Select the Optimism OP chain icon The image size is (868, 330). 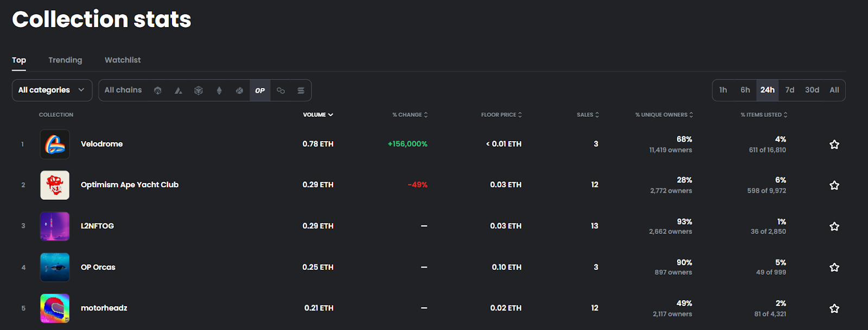point(260,91)
